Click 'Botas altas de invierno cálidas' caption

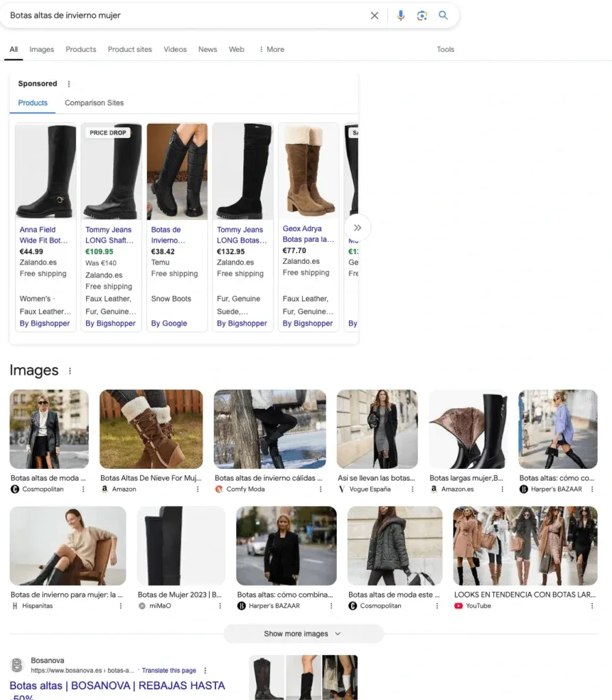(x=268, y=478)
